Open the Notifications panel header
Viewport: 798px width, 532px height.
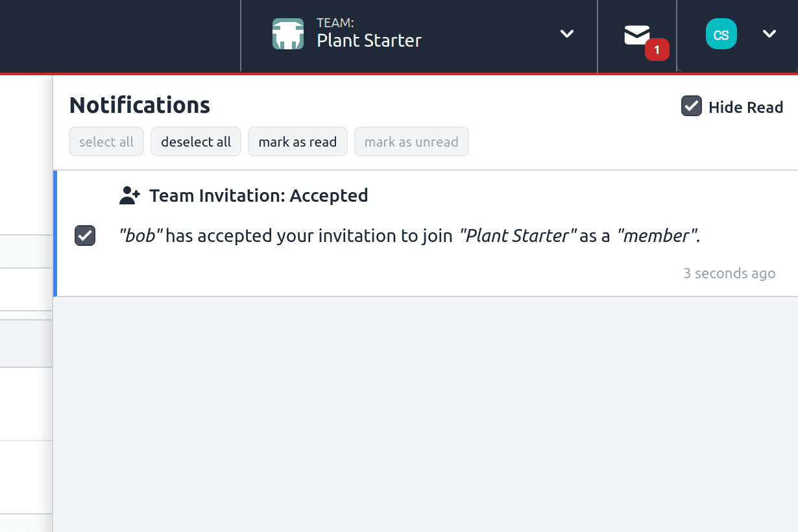coord(139,104)
